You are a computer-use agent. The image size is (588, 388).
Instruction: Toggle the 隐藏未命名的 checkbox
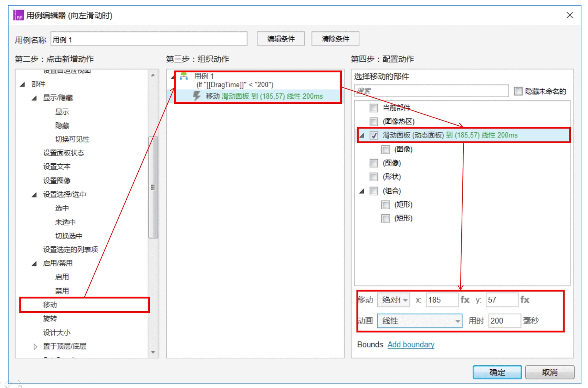point(518,91)
